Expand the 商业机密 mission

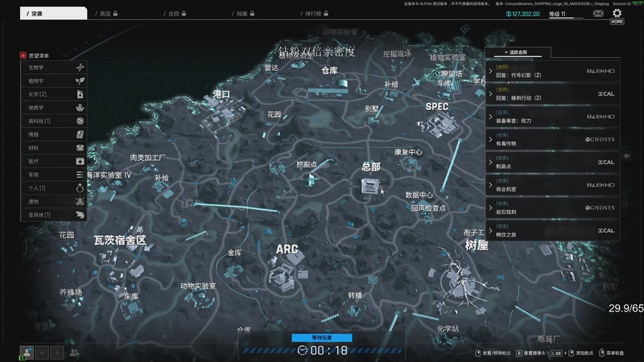pyautogui.click(x=553, y=185)
